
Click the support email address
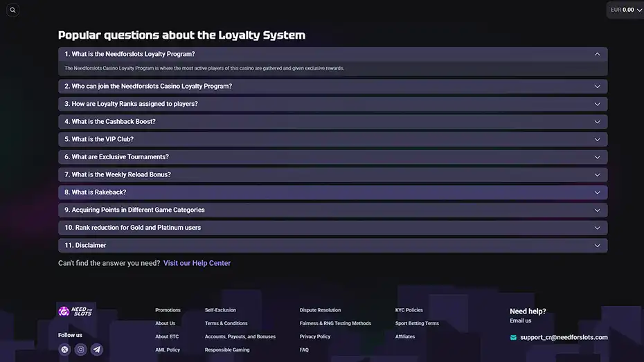coord(564,338)
